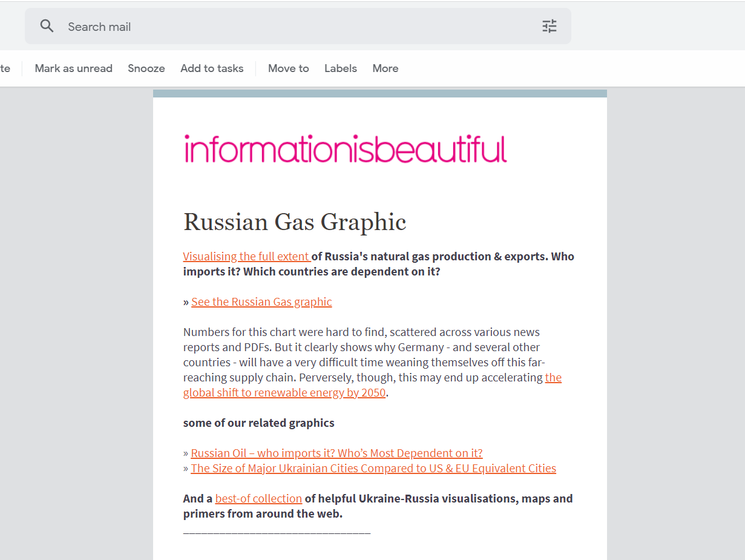Viewport: 745px width, 560px height.
Task: Open the Labels menu
Action: point(341,68)
